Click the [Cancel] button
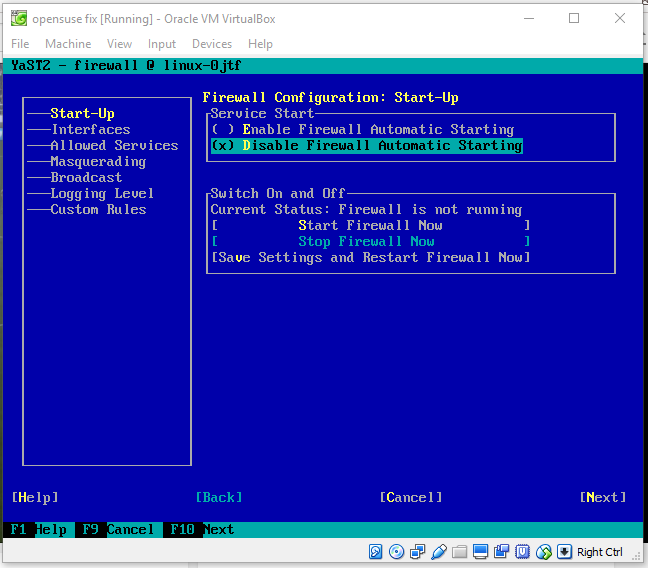 pos(411,497)
